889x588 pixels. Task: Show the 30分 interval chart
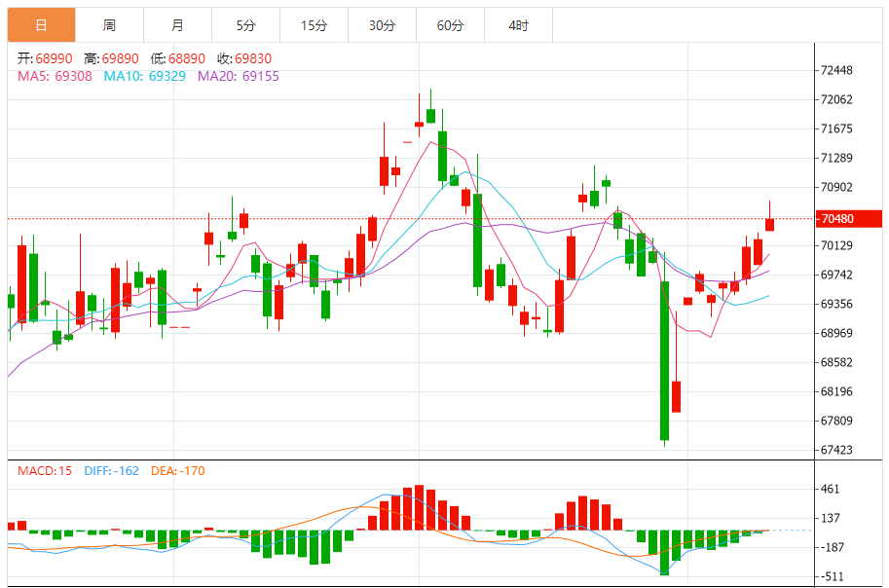tap(382, 25)
